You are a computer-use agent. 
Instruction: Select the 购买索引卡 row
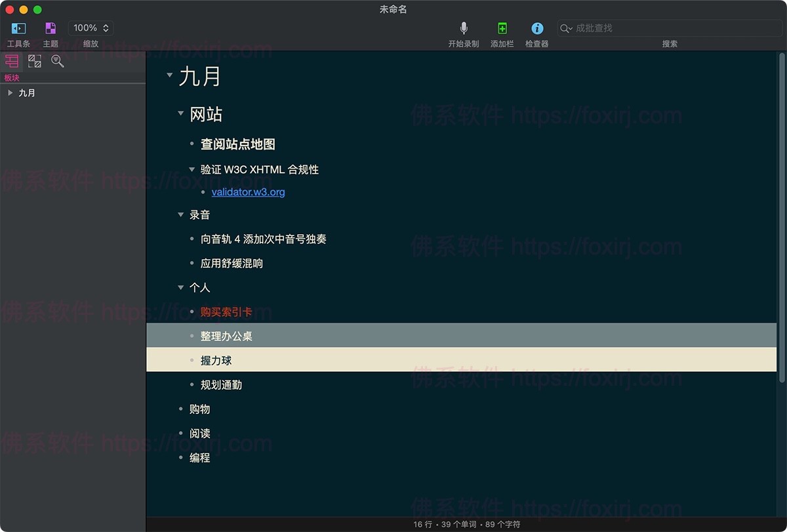(x=225, y=312)
